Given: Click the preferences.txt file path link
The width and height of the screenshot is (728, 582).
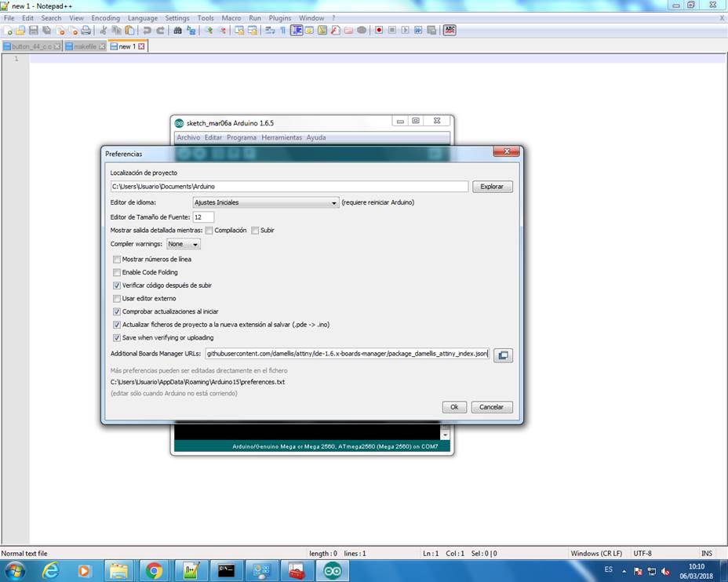Looking at the screenshot, I should tap(198, 382).
